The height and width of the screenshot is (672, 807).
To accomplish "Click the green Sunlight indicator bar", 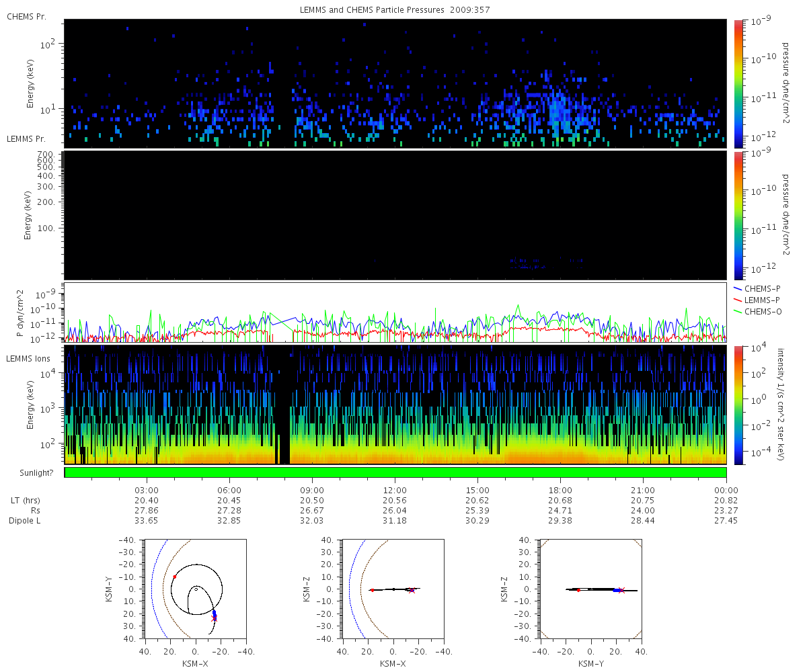I will 395,472.
